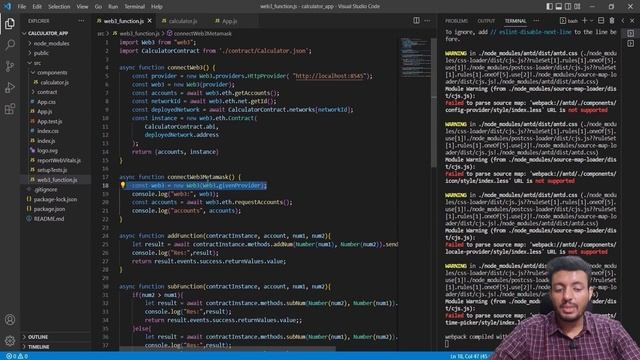Open the Selection menu

59,7
